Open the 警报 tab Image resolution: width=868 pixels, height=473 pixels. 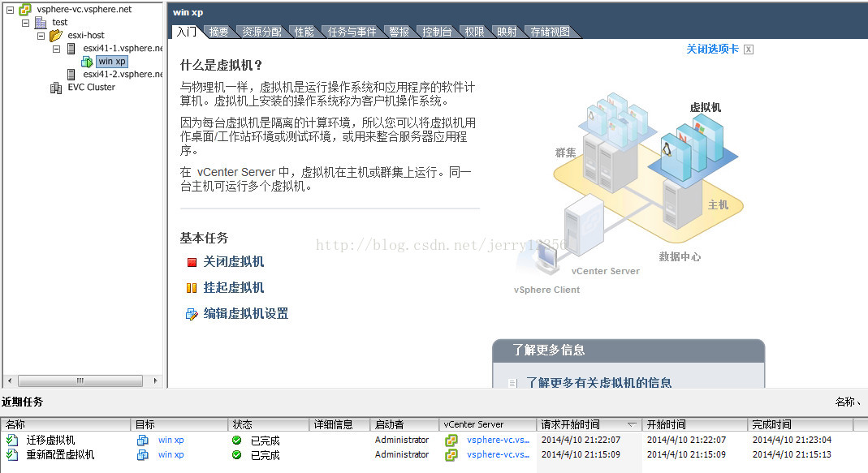coord(399,32)
